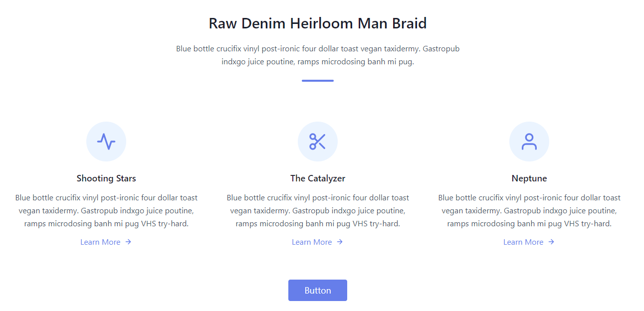The height and width of the screenshot is (311, 644).
Task: Click the arrow icon under The Catalyzer
Action: tap(340, 242)
